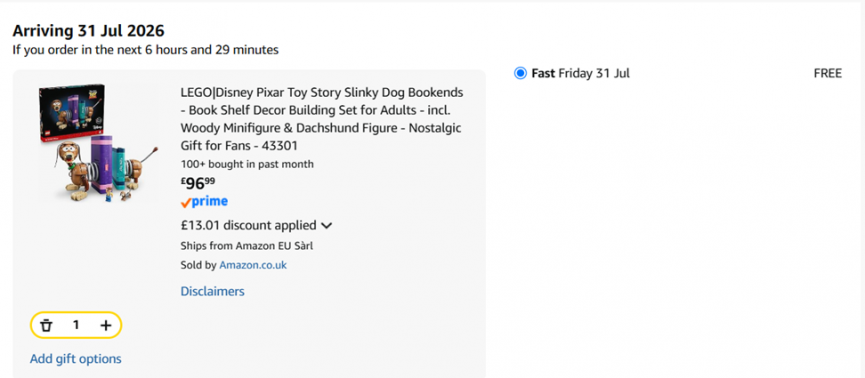The image size is (865, 378).
Task: Select the Fast Friday 31 Jul radio button
Action: 520,73
